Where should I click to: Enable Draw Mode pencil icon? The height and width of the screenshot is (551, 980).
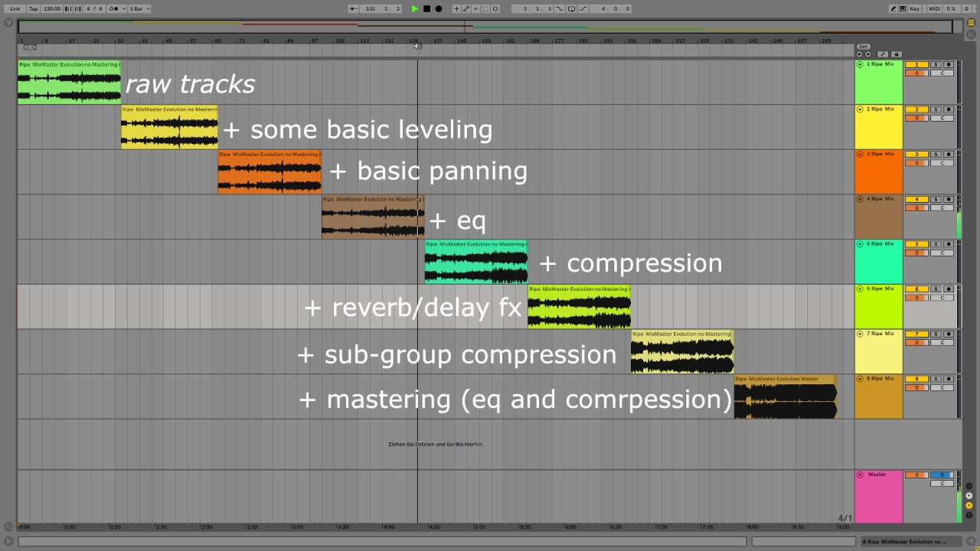pos(893,8)
